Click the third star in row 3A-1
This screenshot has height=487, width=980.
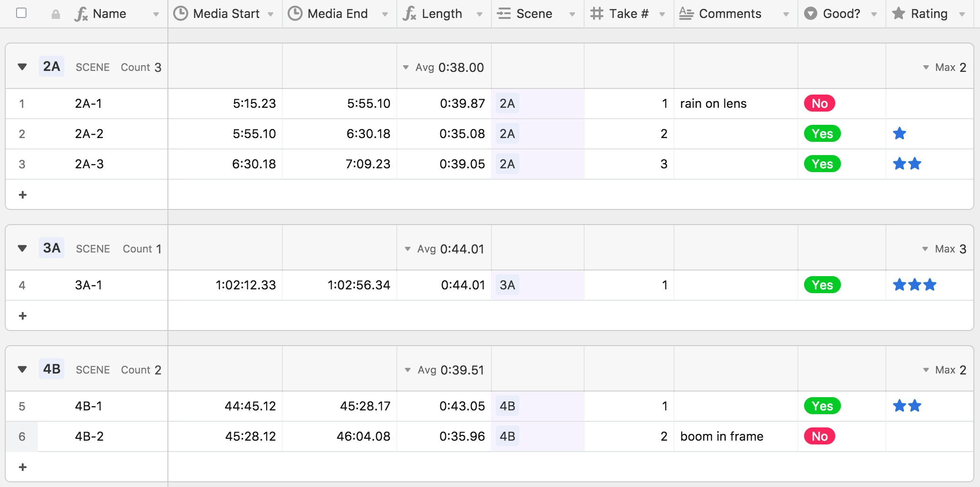click(930, 285)
